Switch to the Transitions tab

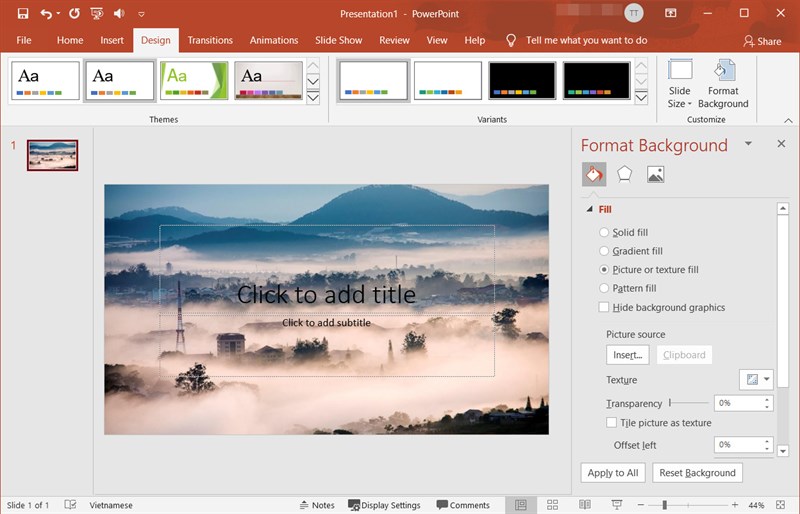(x=210, y=40)
